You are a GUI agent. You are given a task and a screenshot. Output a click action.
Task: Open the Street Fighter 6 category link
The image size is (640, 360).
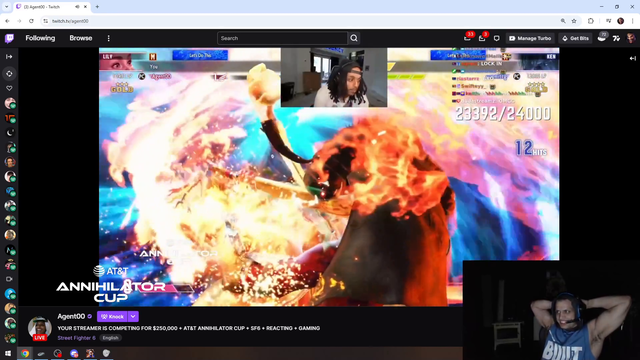tap(76, 338)
